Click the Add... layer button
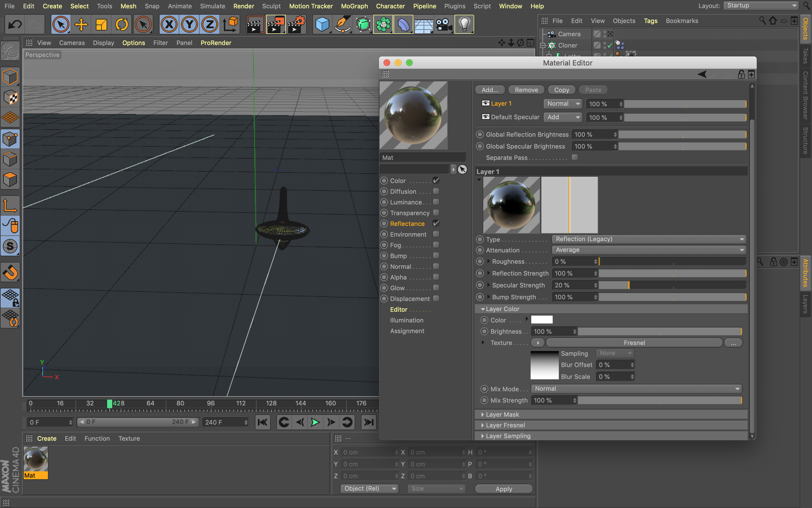The height and width of the screenshot is (508, 812). click(490, 90)
